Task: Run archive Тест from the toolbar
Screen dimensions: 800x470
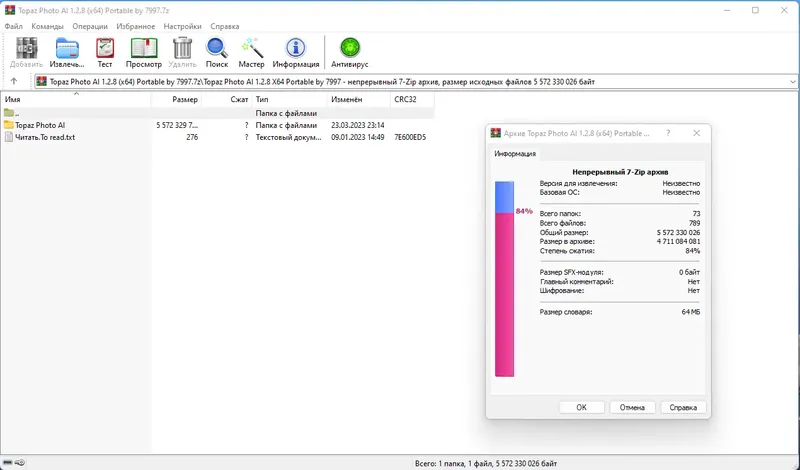Action: (x=105, y=48)
